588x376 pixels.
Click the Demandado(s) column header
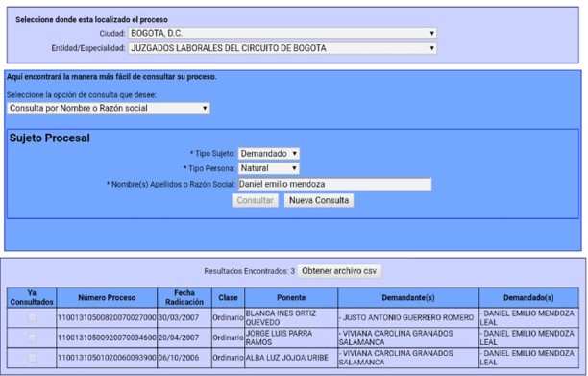(x=528, y=298)
